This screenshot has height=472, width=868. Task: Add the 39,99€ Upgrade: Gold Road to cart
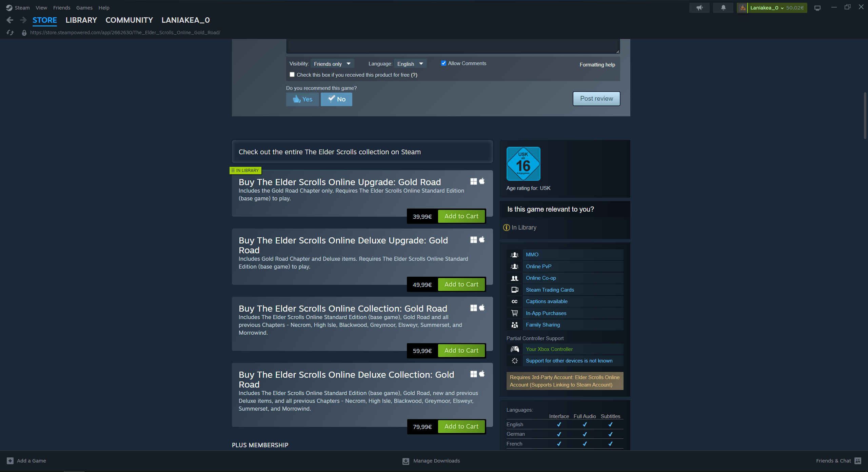pyautogui.click(x=461, y=216)
